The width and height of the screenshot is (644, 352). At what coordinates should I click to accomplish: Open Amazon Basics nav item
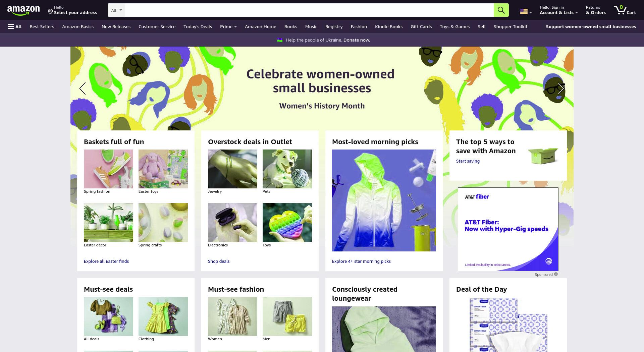78,26
